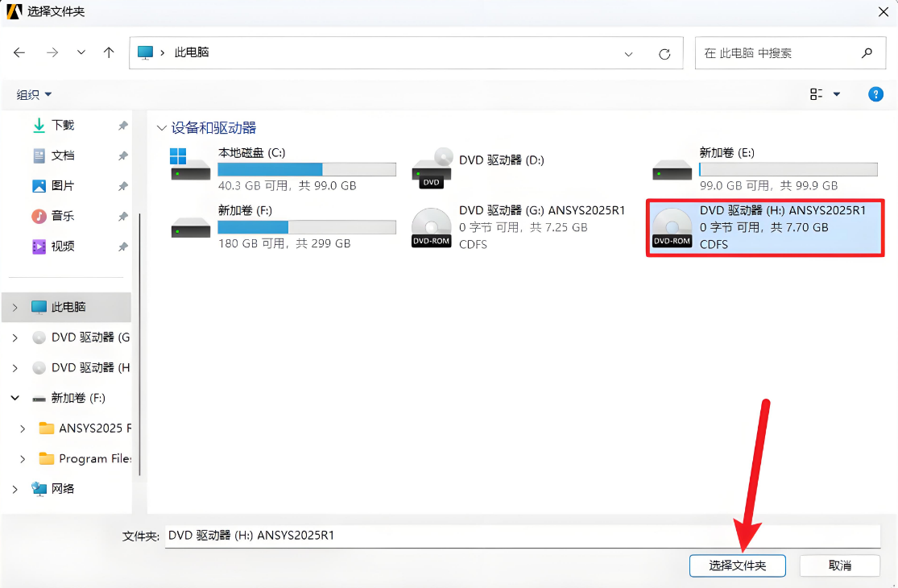
Task: Open the 组织 menu
Action: (34, 94)
